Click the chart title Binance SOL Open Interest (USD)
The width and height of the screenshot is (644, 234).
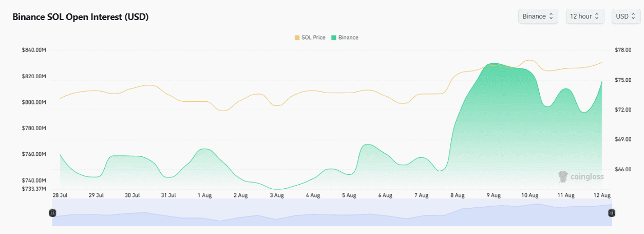(x=81, y=17)
